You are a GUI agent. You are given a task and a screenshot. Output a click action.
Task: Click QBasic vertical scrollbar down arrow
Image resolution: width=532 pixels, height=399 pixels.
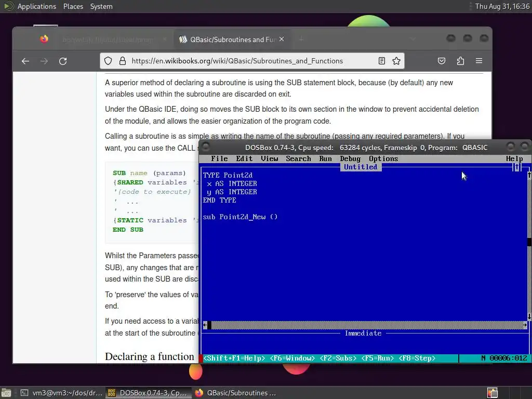(x=529, y=316)
